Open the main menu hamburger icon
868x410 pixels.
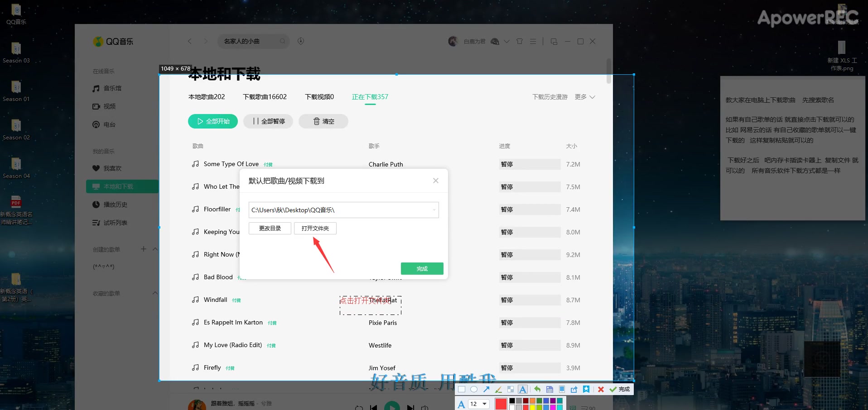click(x=533, y=41)
